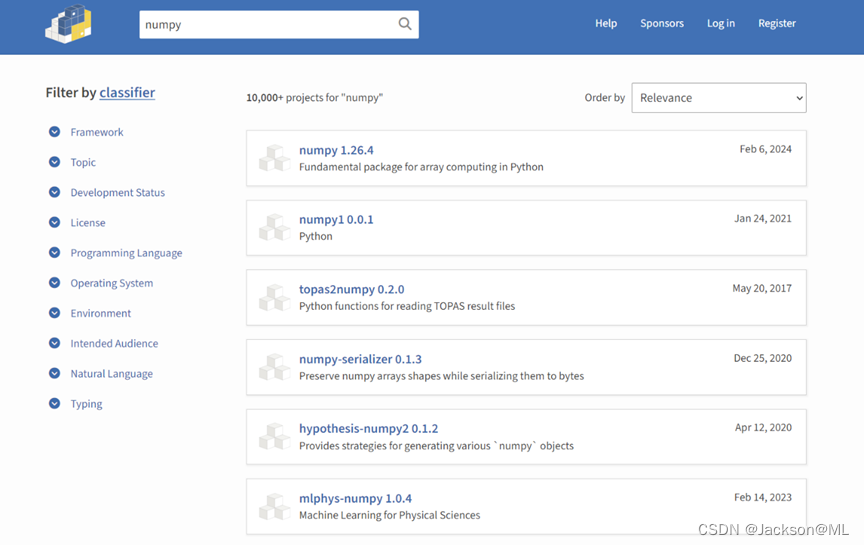Click the PyPI logo in the header
This screenshot has width=864, height=545.
(68, 24)
